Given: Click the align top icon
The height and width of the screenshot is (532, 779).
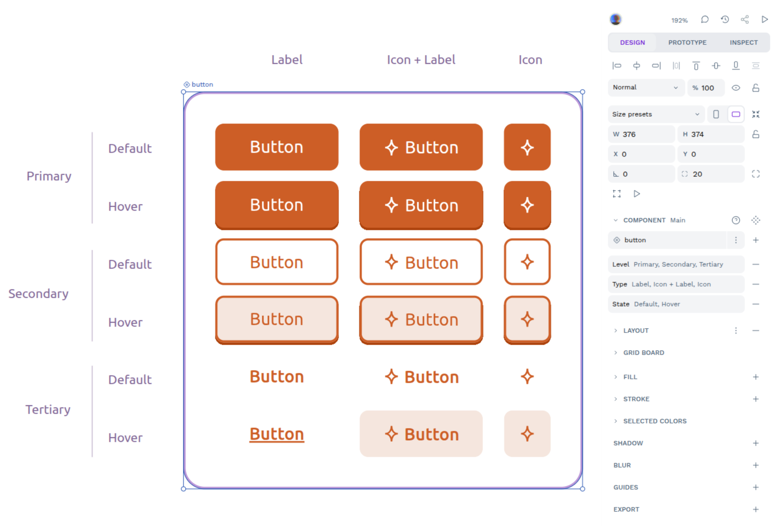Looking at the screenshot, I should pyautogui.click(x=696, y=66).
